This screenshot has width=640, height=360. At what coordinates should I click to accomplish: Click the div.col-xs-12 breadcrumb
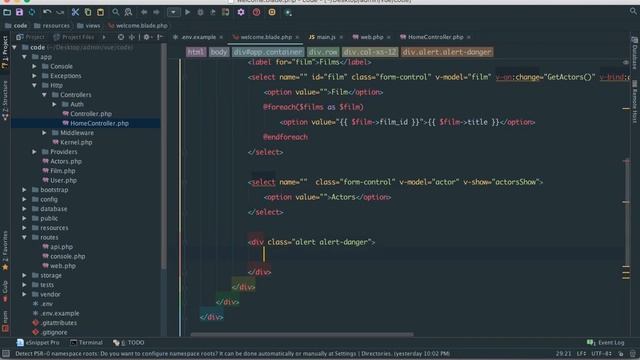coord(369,52)
